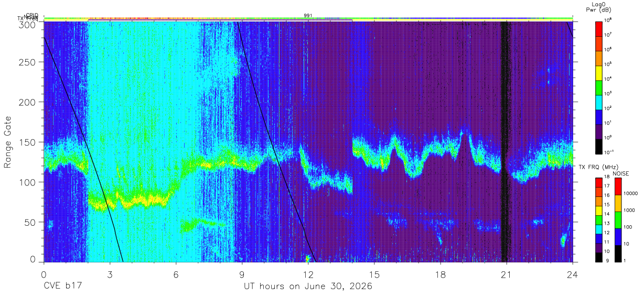Click the '1000' value on NOISE scale

(630, 211)
